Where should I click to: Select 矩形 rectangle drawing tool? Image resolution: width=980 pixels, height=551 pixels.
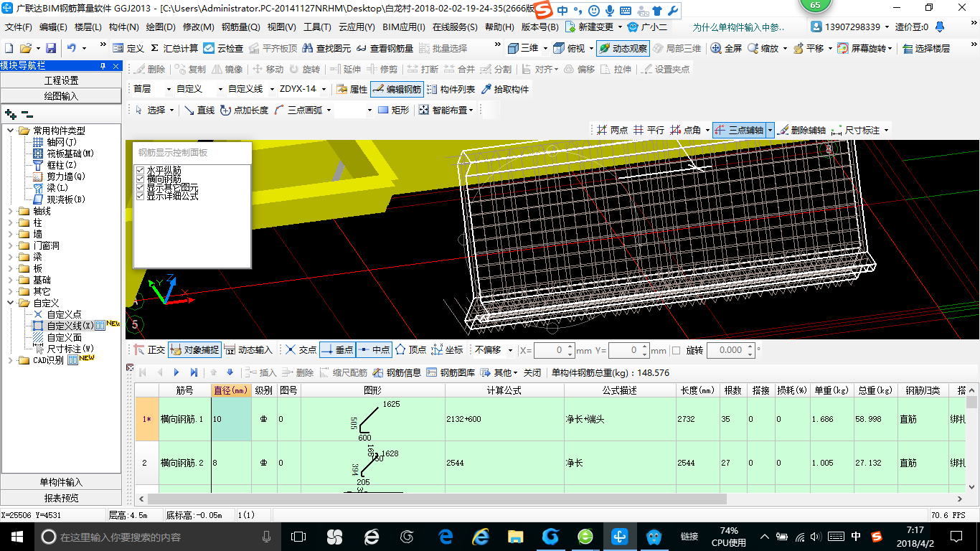pos(393,110)
